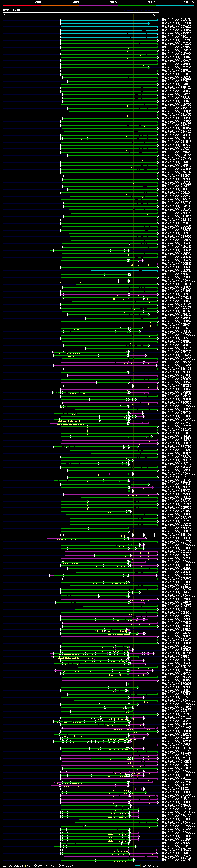
Task: Click hit label UniRef100_A7P909
Action: click(177, 179)
